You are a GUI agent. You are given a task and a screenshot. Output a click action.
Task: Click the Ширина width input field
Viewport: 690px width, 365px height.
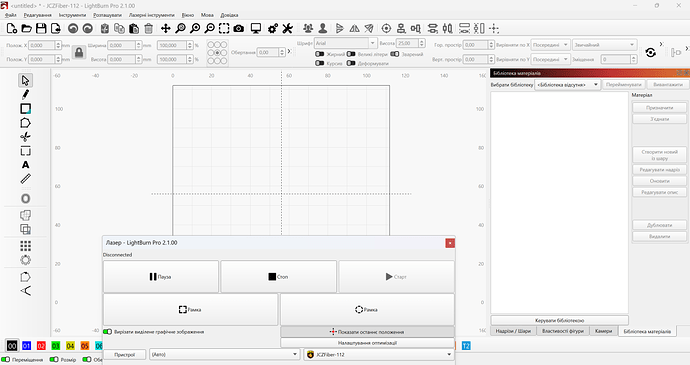coord(121,45)
